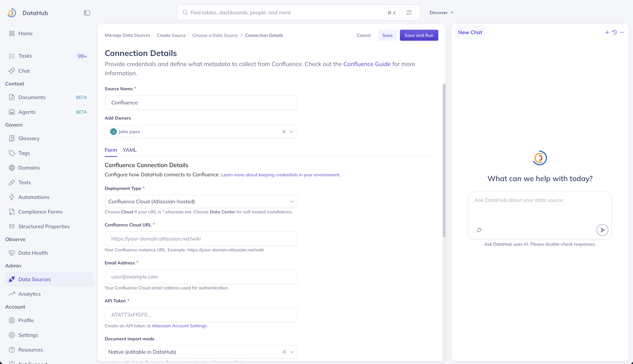Collapse the sidebar with the panel icon
Viewport: 633px width, 364px height.
point(87,13)
